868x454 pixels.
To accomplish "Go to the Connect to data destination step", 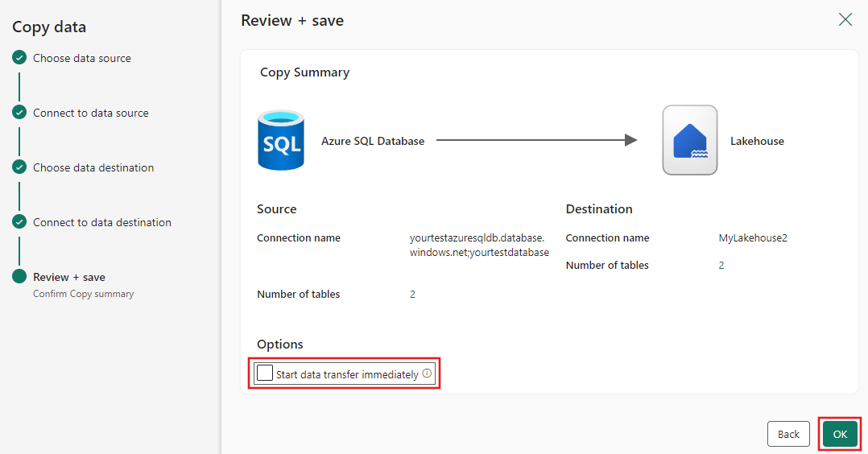I will pos(102,222).
